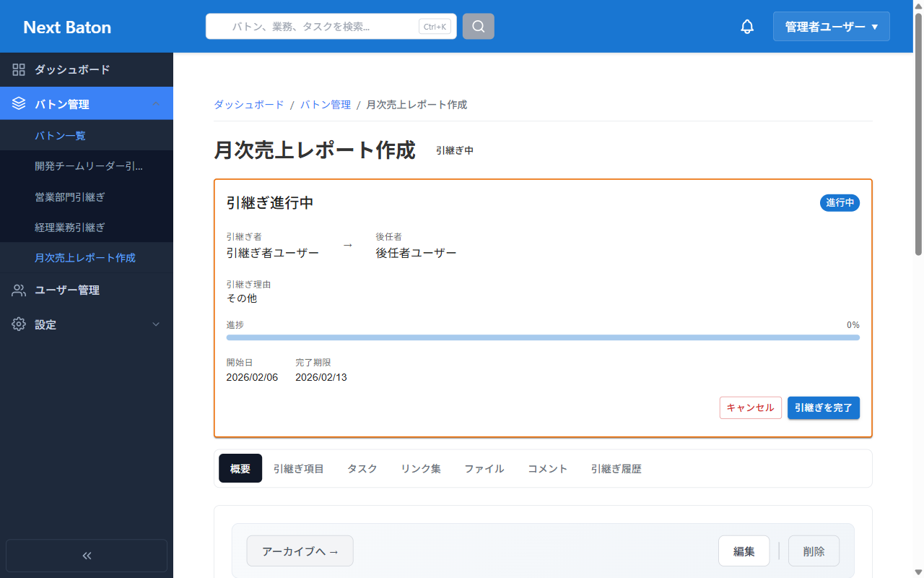Open ユーザー管理 via its people icon

(19, 290)
